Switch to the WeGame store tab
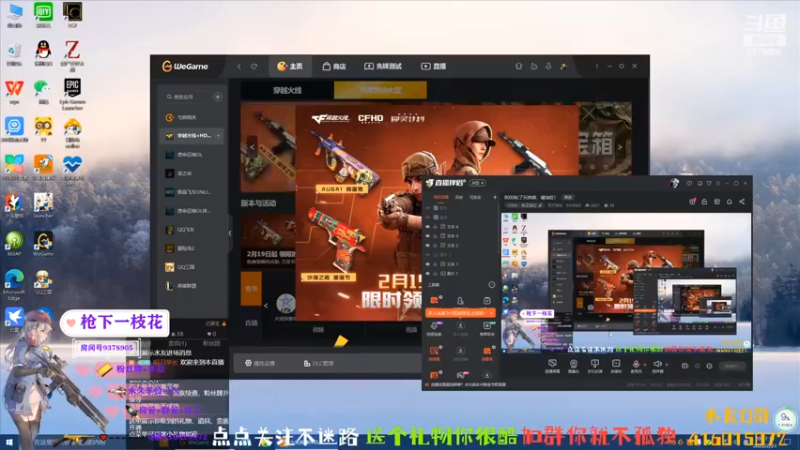Image resolution: width=800 pixels, height=450 pixels. [334, 66]
